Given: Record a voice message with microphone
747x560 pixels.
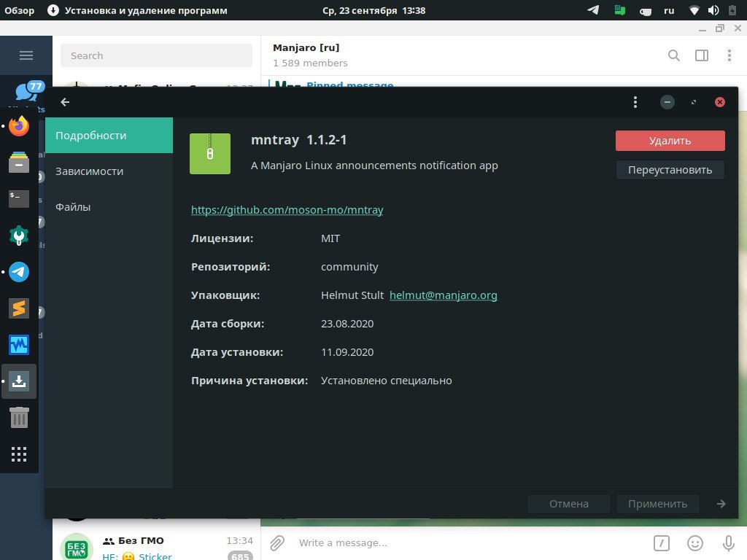Looking at the screenshot, I should click(729, 542).
